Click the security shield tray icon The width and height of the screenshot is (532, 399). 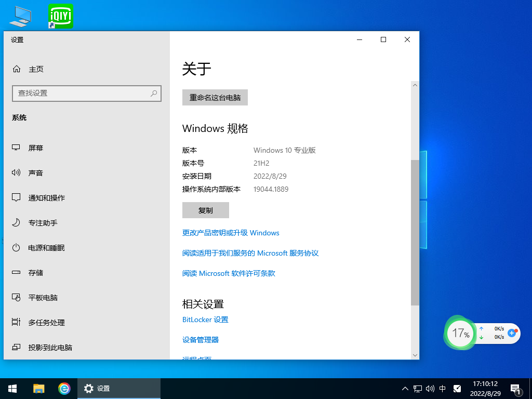(x=457, y=389)
